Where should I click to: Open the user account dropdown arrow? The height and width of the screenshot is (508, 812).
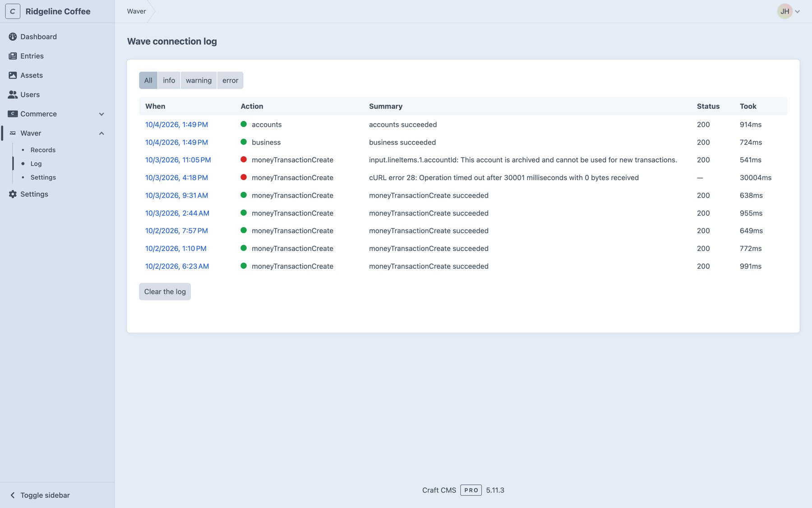point(798,12)
